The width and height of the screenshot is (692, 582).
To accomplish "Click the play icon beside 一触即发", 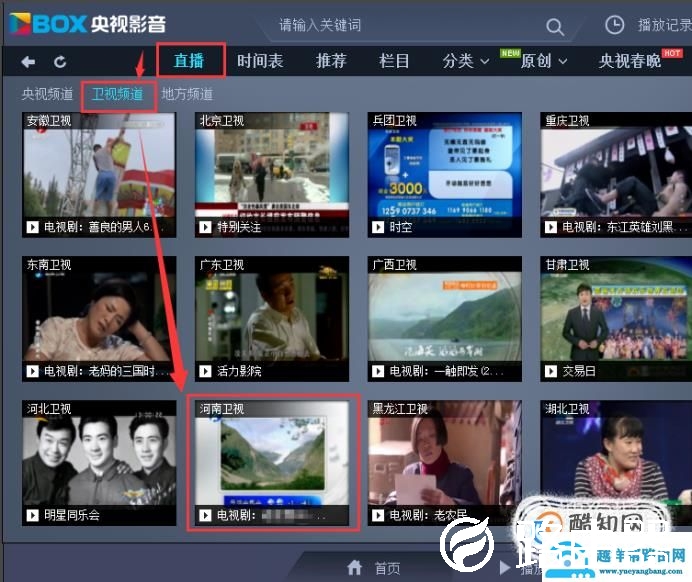I will (378, 371).
